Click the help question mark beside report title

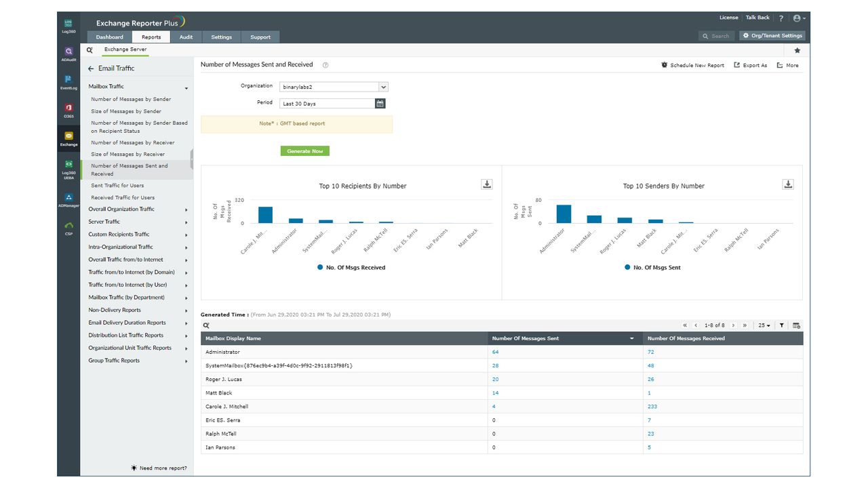click(325, 64)
